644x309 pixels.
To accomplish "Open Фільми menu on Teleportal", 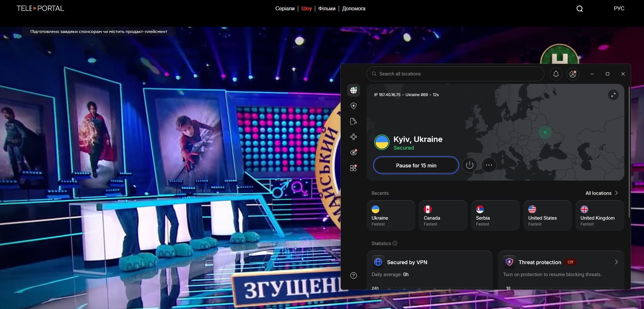I will point(327,9).
